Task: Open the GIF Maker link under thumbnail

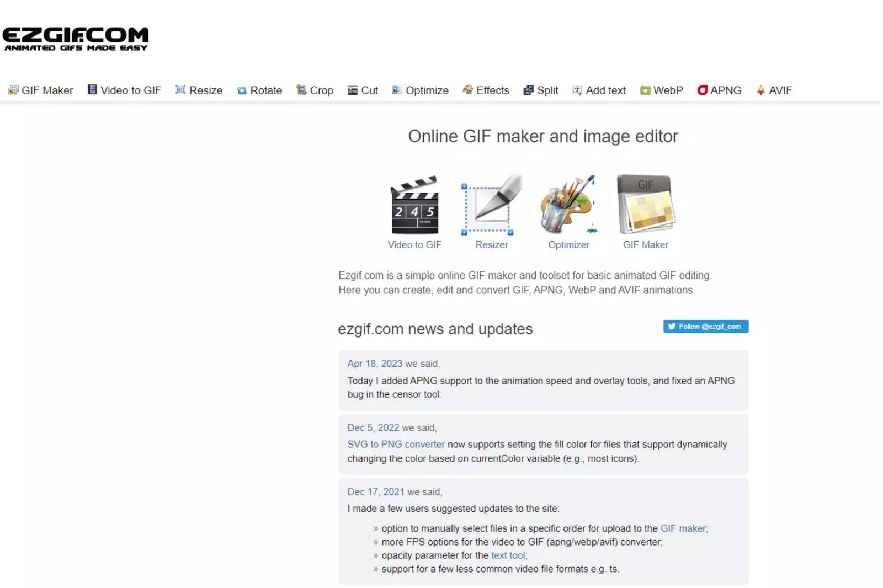Action: (646, 245)
